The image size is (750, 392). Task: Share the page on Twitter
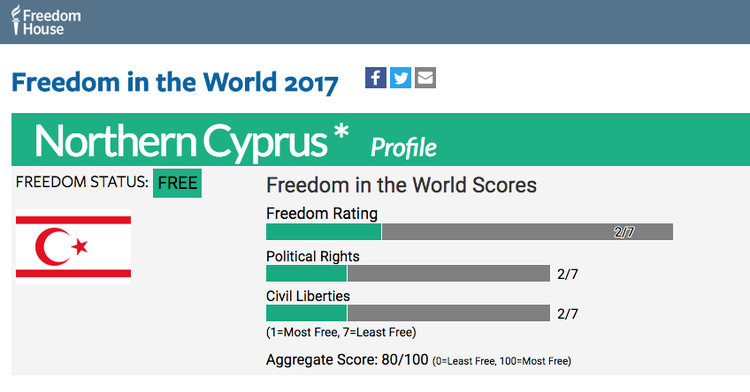400,77
